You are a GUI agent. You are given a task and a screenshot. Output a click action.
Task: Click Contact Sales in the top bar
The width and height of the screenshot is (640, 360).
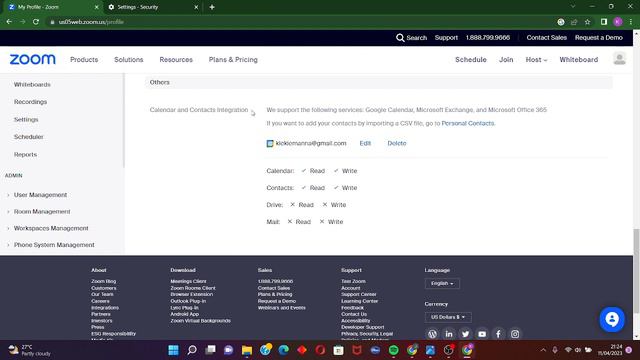tap(547, 38)
